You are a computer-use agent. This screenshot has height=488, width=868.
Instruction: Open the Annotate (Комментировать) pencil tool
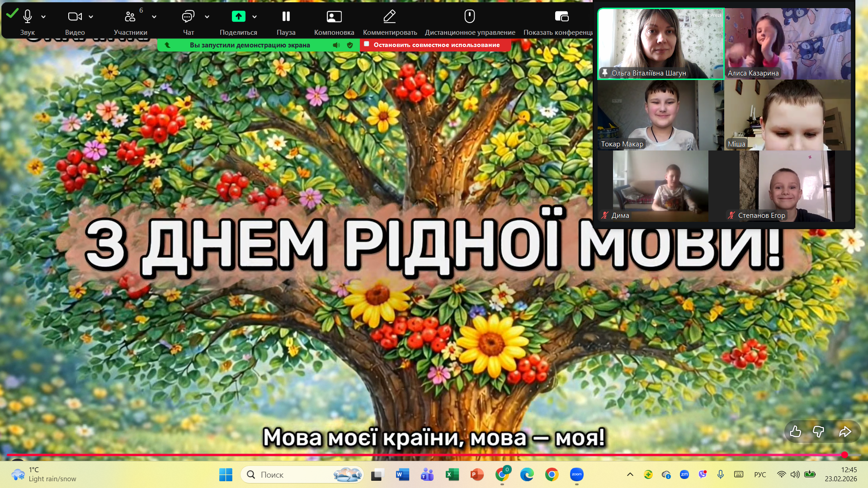[389, 17]
